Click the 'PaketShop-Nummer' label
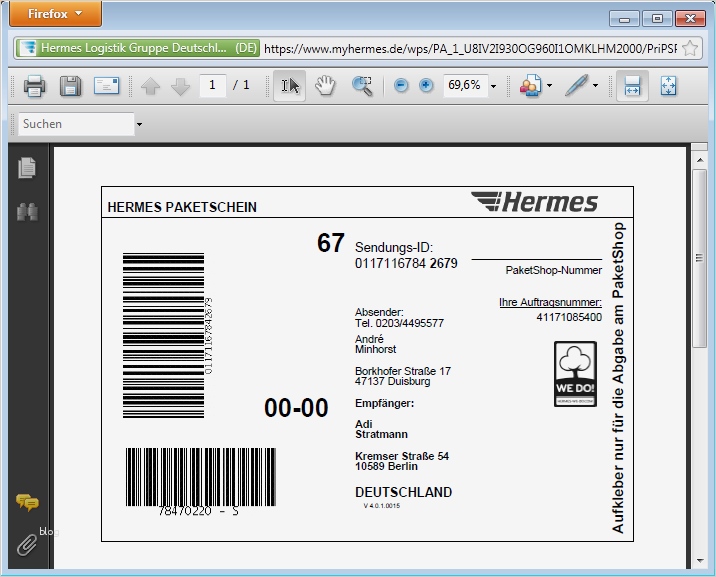Screen dimensions: 716x577 pos(553,270)
